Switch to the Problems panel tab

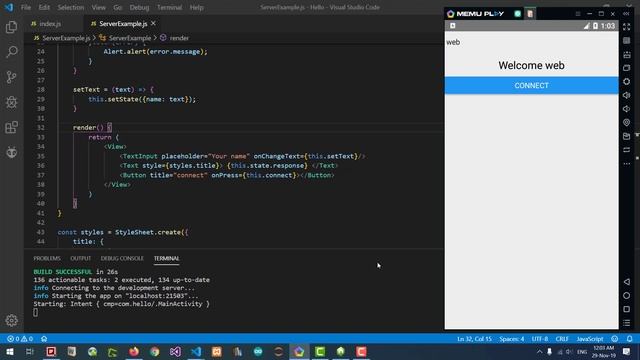coord(47,258)
